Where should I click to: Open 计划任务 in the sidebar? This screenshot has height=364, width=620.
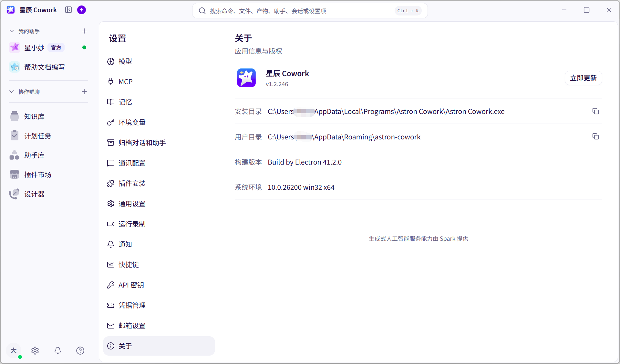48,136
